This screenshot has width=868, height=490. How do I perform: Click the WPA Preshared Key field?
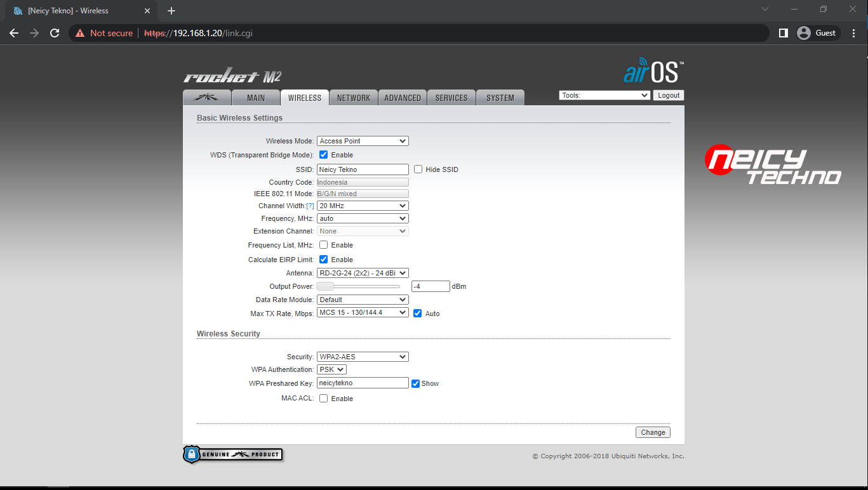point(363,383)
